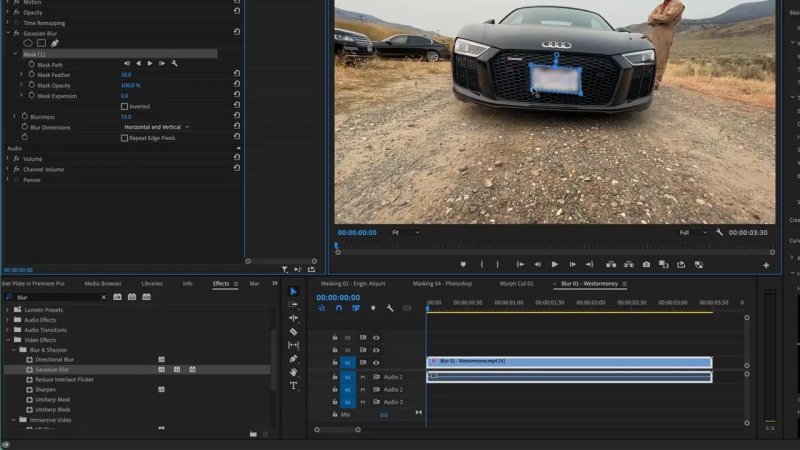
Task: Expand the Audio Effects folder
Action: (7, 320)
